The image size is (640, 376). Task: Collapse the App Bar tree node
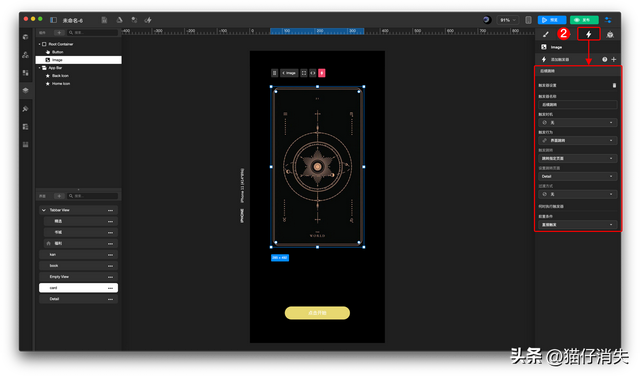(x=40, y=68)
